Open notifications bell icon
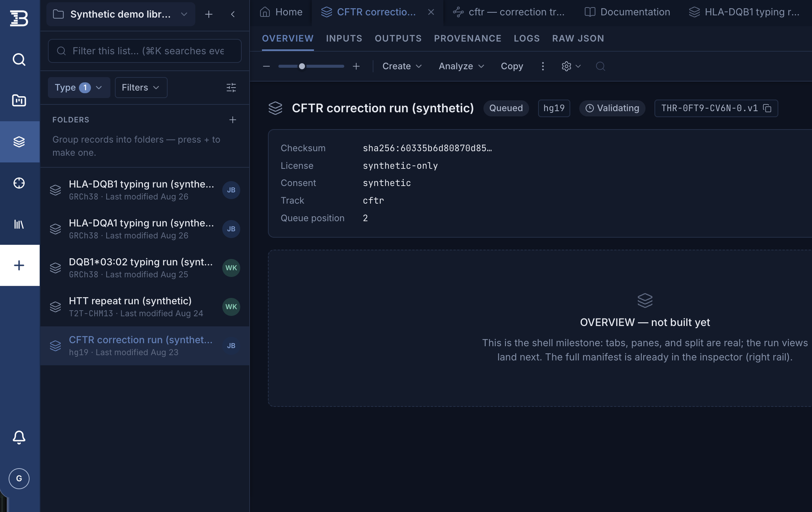This screenshot has height=512, width=812. 19,437
